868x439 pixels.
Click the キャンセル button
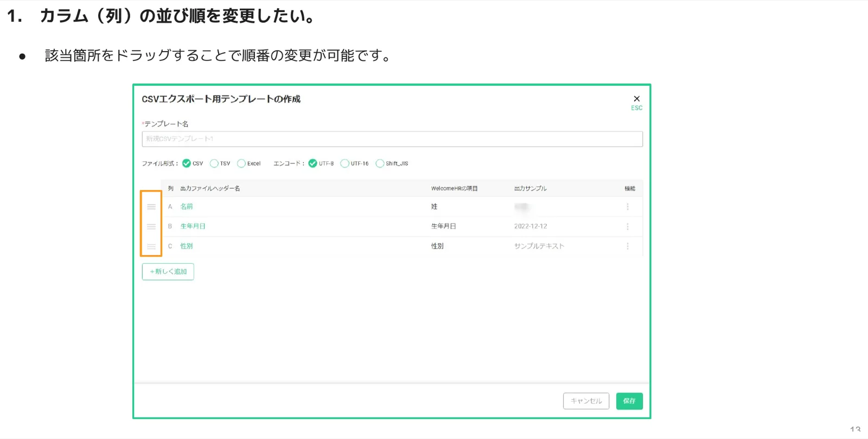pyautogui.click(x=586, y=401)
